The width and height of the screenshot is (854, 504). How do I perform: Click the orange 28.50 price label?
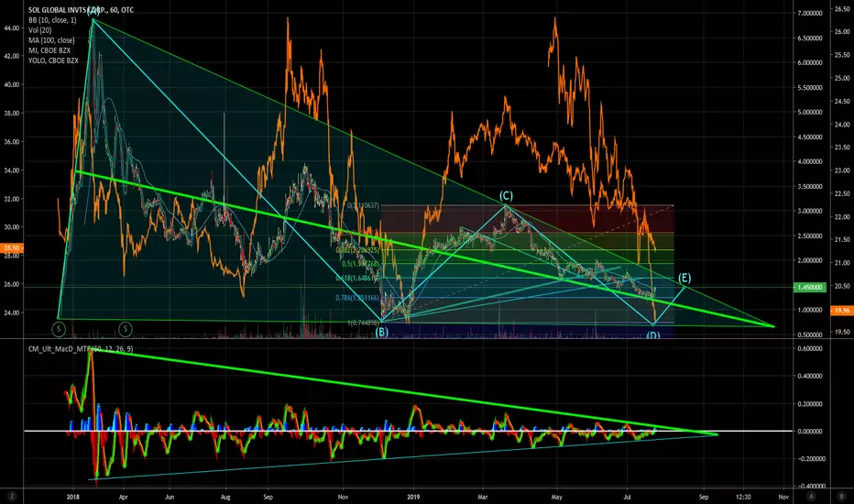tap(11, 248)
